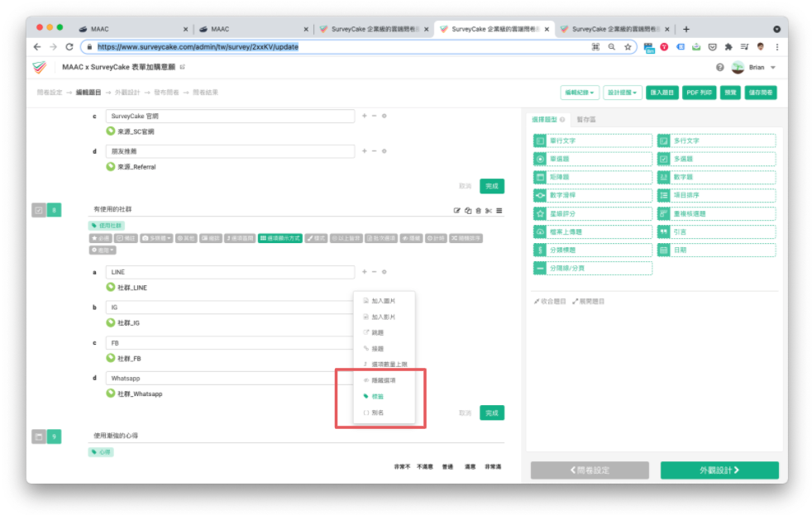Add the 數字題 question type
This screenshot has height=515, width=812.
(x=717, y=177)
